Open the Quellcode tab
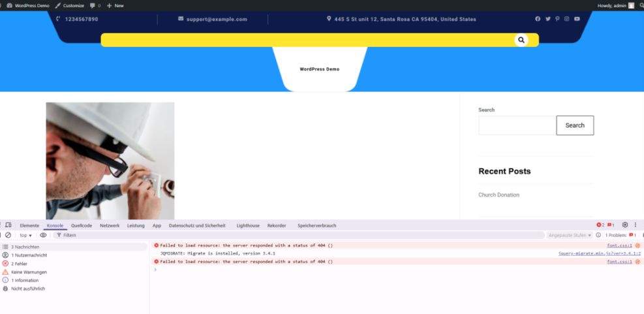Viewport: 644px width, 314px height. [82, 226]
